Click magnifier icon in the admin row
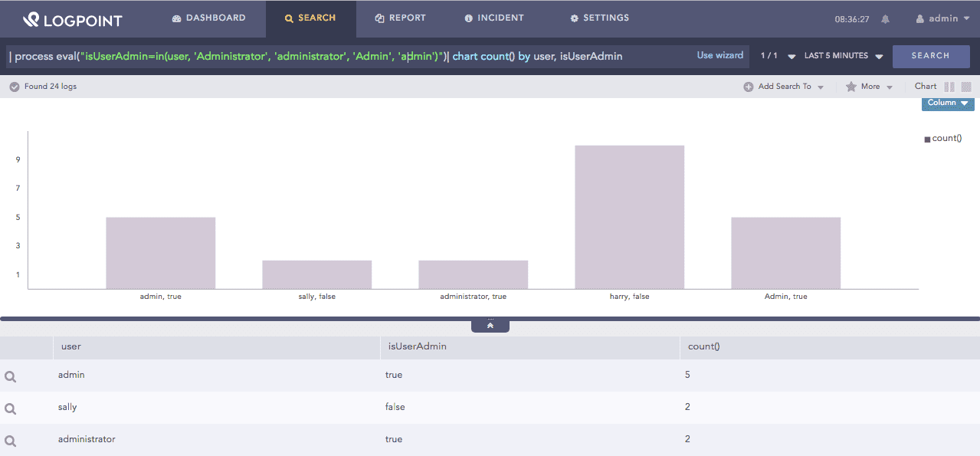 [11, 376]
